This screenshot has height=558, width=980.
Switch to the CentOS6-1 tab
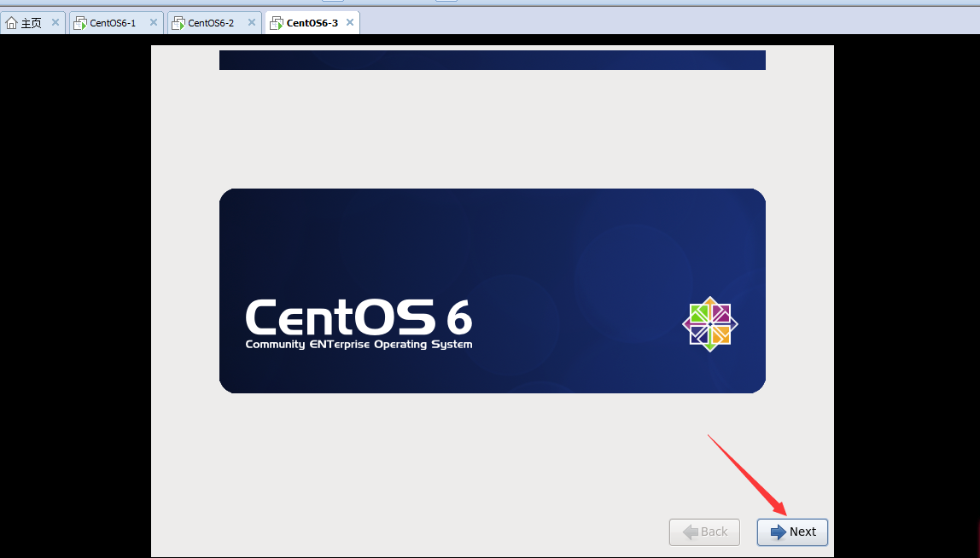point(111,22)
